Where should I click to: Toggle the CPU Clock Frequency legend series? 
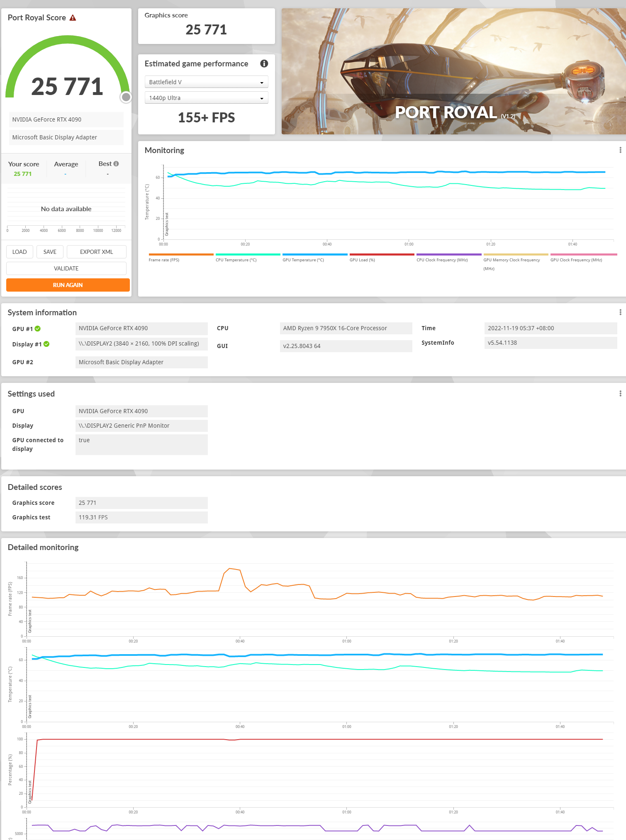coord(449,258)
